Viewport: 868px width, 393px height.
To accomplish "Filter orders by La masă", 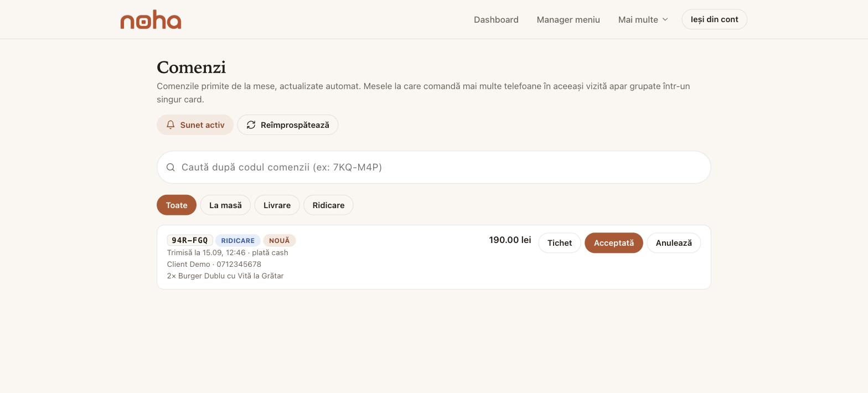I will pos(225,205).
